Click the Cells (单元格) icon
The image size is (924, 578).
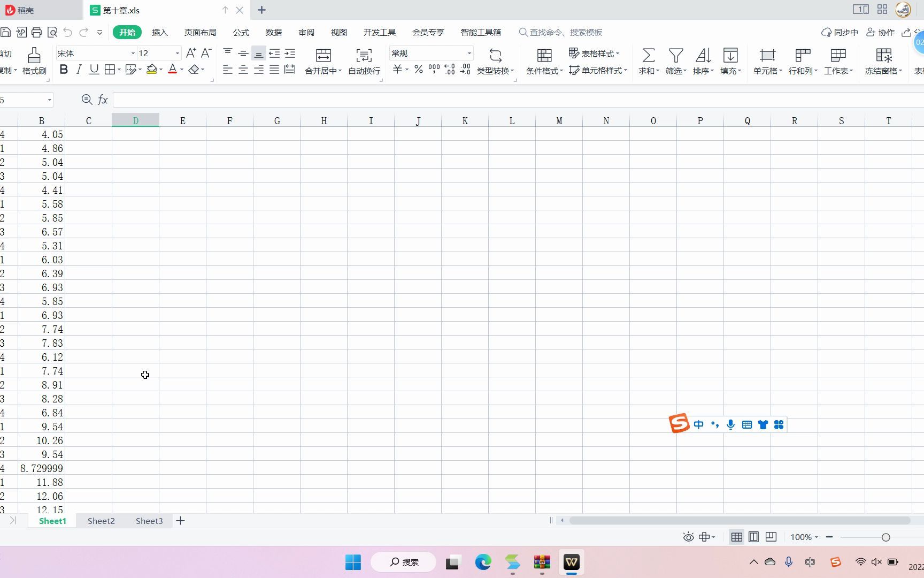(x=767, y=56)
